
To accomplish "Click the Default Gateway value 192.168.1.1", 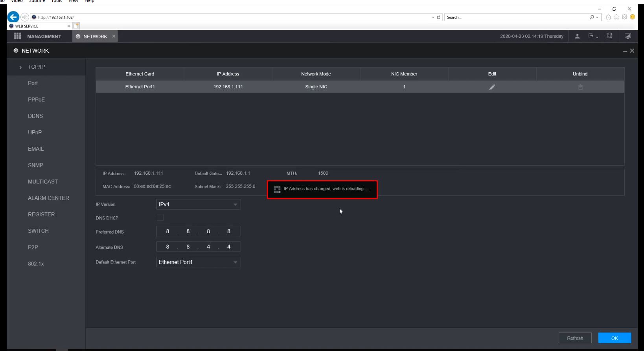I will coord(238,173).
